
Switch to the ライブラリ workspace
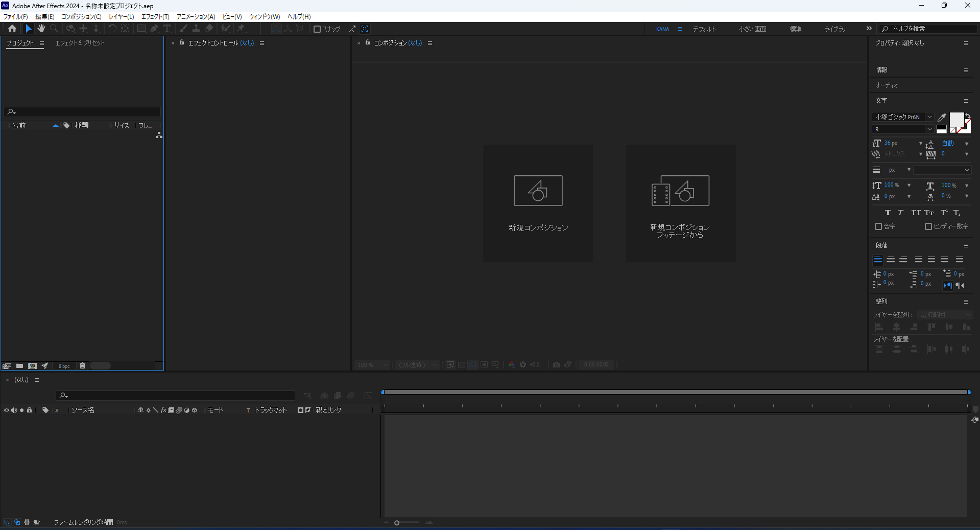[x=835, y=29]
